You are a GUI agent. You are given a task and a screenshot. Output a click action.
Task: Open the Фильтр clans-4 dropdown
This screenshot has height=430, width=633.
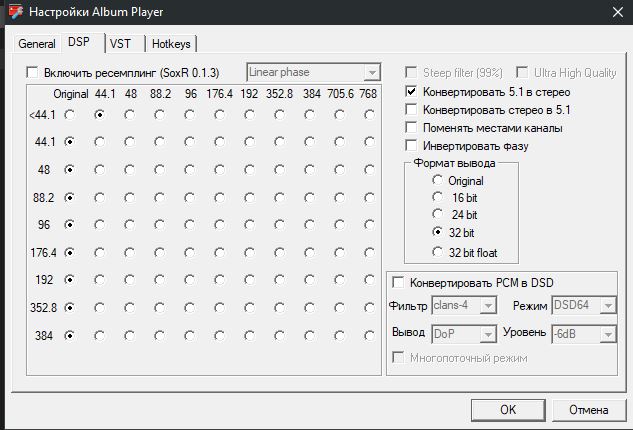pyautogui.click(x=464, y=305)
